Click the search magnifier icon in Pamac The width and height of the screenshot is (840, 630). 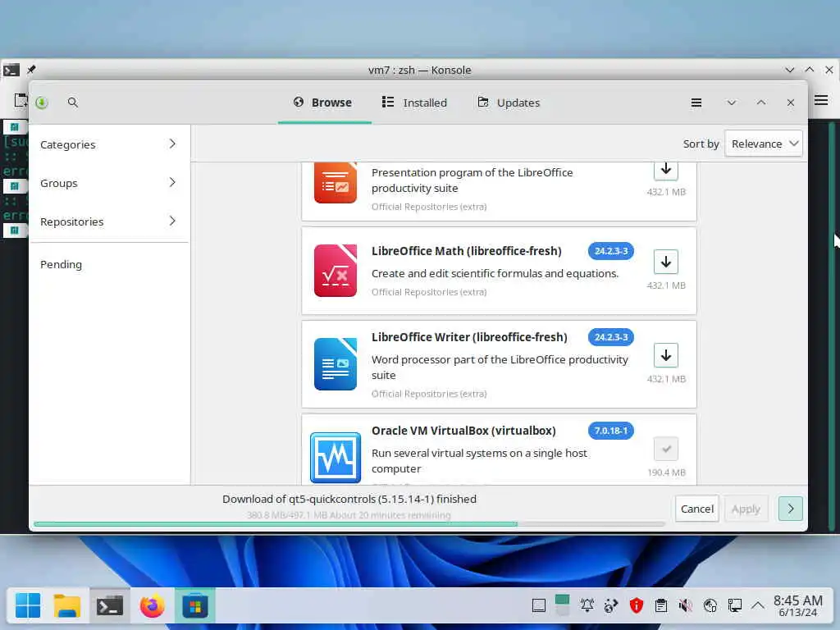(73, 103)
